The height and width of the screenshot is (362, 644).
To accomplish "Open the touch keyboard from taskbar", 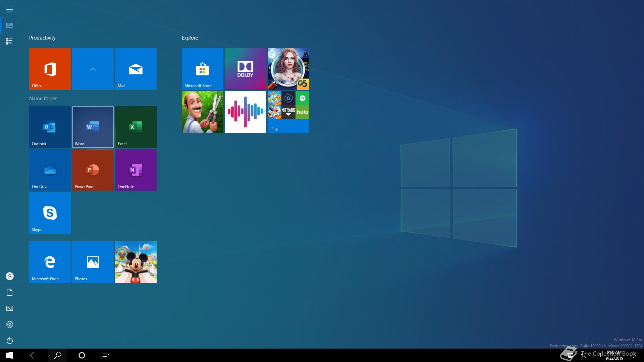I will click(597, 355).
